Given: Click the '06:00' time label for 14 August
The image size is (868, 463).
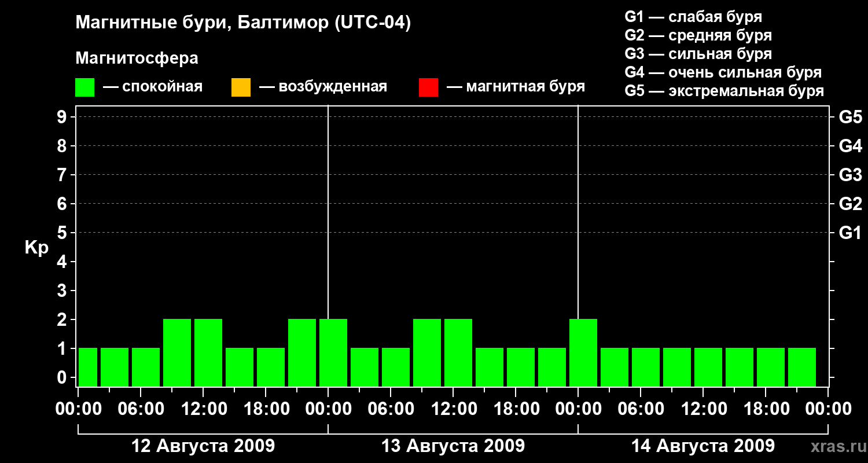Looking at the screenshot, I should click(x=641, y=409).
